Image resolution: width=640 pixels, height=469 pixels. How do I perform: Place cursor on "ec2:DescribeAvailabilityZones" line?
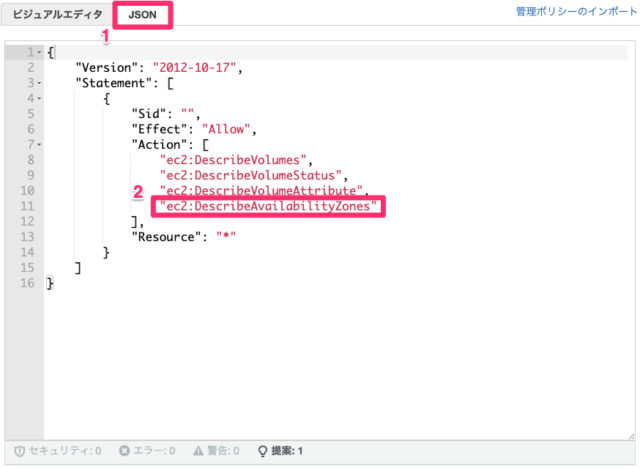pyautogui.click(x=268, y=206)
